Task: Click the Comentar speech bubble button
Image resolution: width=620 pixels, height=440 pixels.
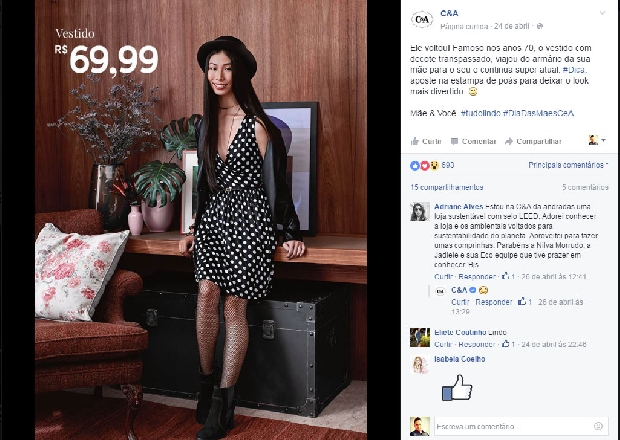Action: click(473, 141)
